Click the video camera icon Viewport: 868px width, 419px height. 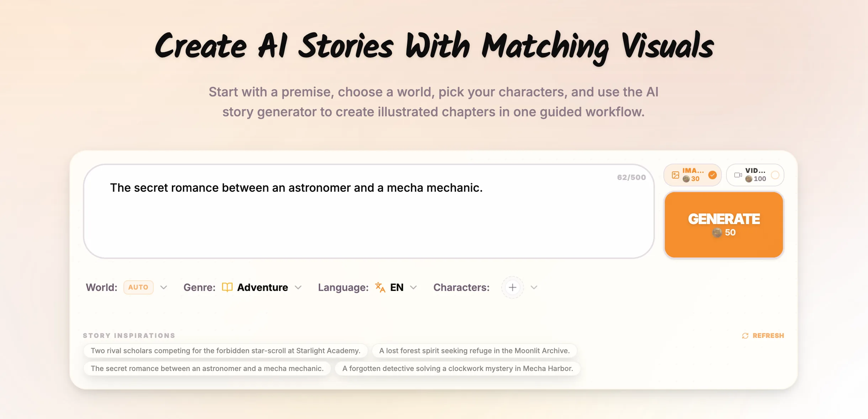[x=738, y=175]
